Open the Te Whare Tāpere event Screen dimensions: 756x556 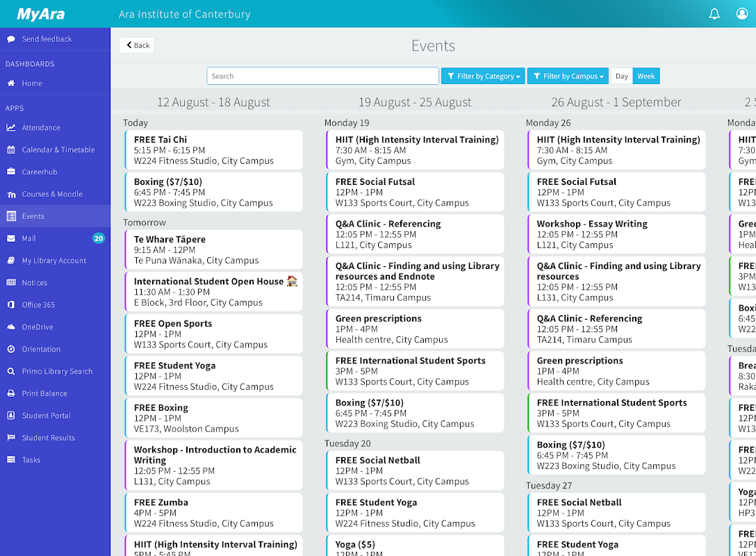coord(213,250)
